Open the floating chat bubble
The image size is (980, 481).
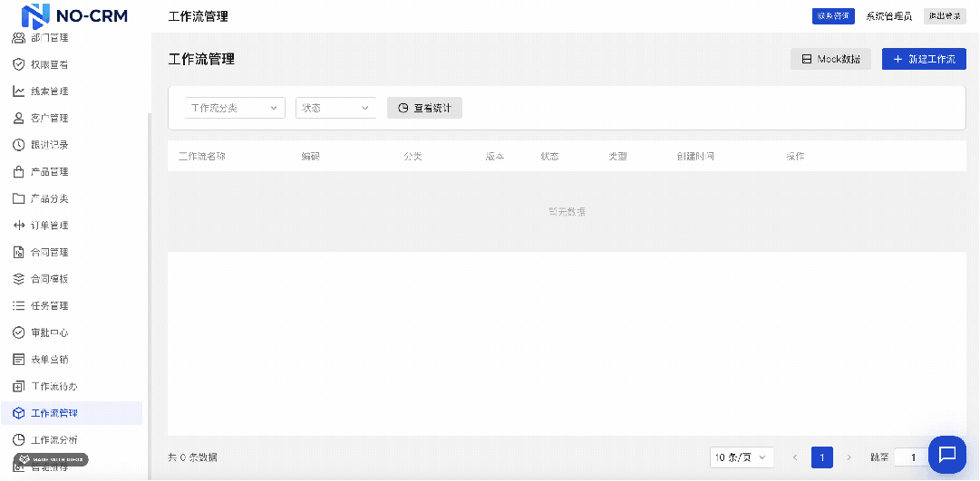pos(946,454)
